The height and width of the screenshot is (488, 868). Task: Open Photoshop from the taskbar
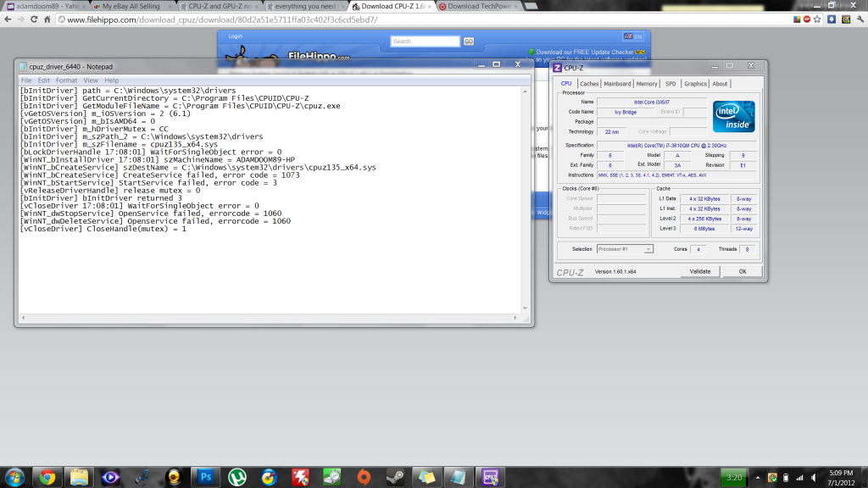pos(205,477)
